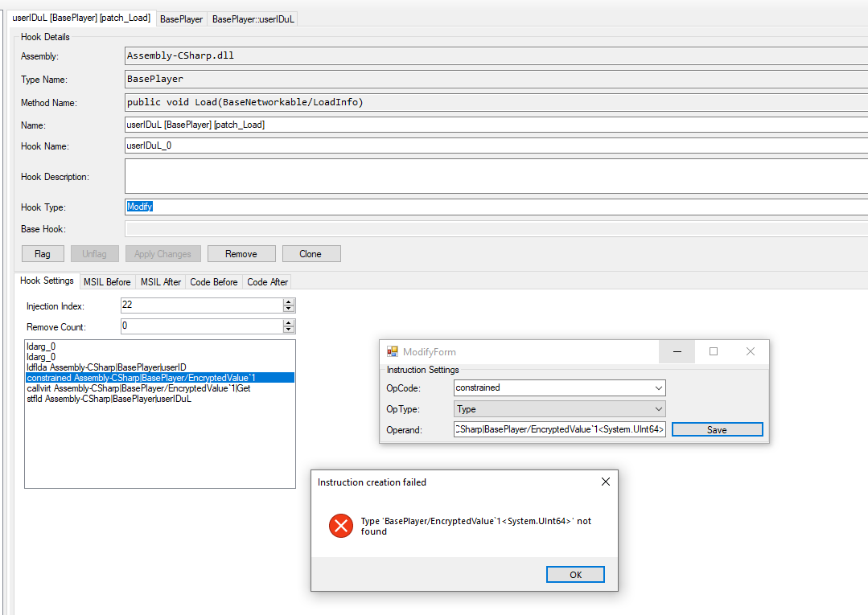Close the Instruction creation failed dialog
The width and height of the screenshot is (868, 615).
[x=605, y=482]
